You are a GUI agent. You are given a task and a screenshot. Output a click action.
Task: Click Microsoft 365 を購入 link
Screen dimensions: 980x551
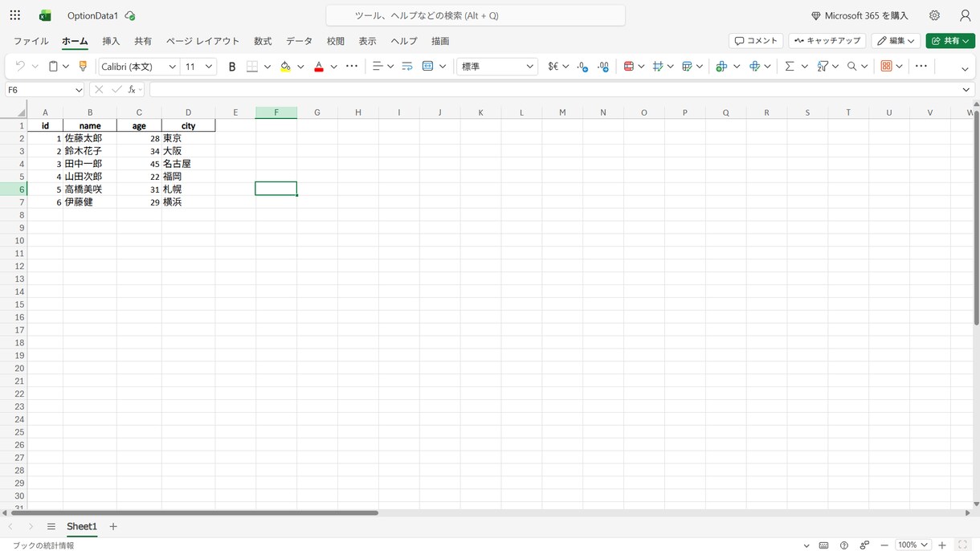860,15
